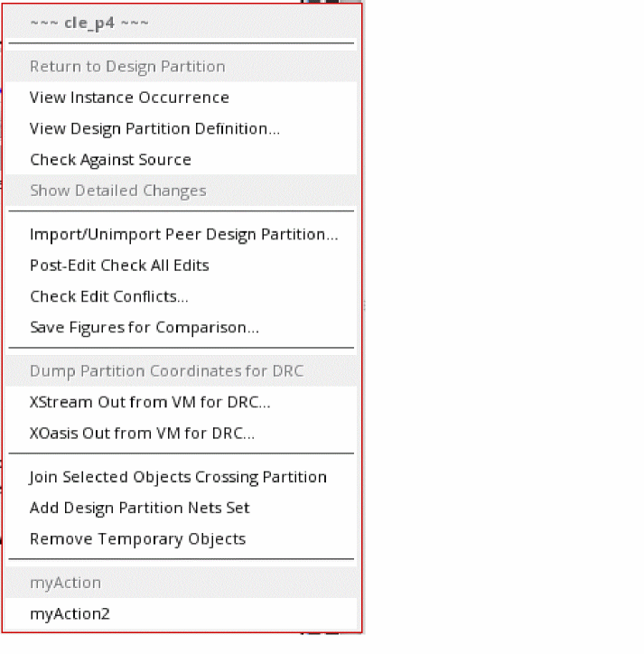Screen dimensions: 644x654
Task: Select Return to Design Partition
Action: coord(127,66)
